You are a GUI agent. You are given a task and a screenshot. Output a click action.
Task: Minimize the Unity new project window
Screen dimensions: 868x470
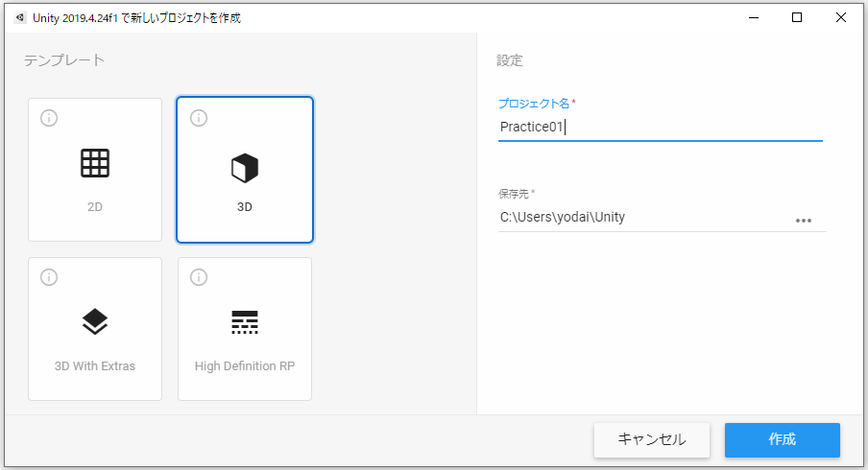pyautogui.click(x=754, y=17)
